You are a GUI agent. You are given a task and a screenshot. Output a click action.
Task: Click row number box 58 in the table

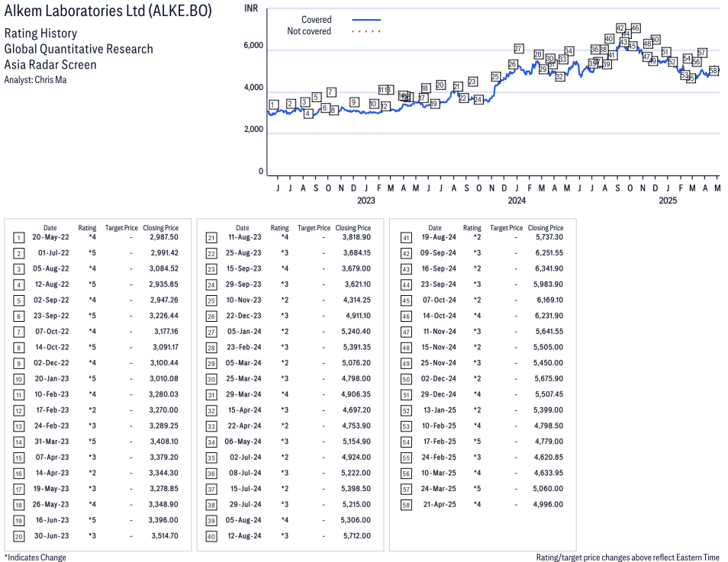click(406, 505)
